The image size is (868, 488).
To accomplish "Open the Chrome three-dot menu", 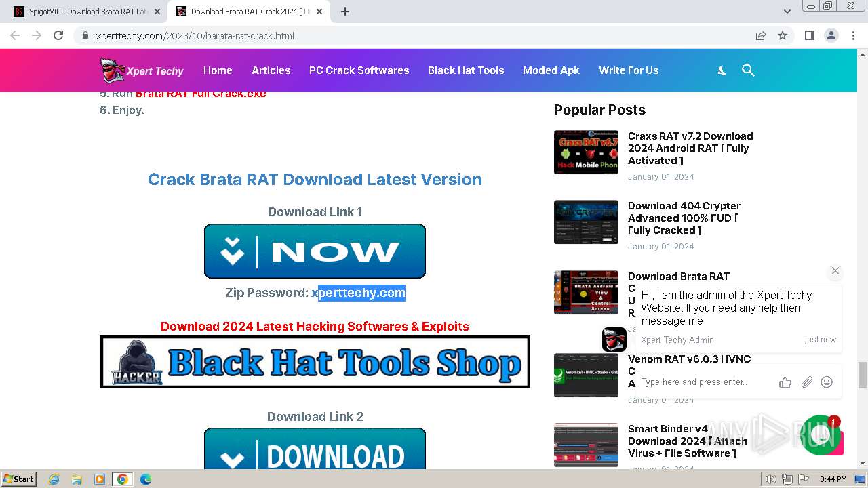I will pos(853,35).
